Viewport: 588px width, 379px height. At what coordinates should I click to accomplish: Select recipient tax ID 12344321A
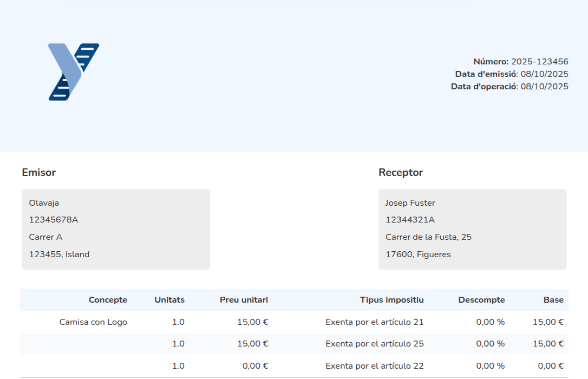[x=410, y=220]
